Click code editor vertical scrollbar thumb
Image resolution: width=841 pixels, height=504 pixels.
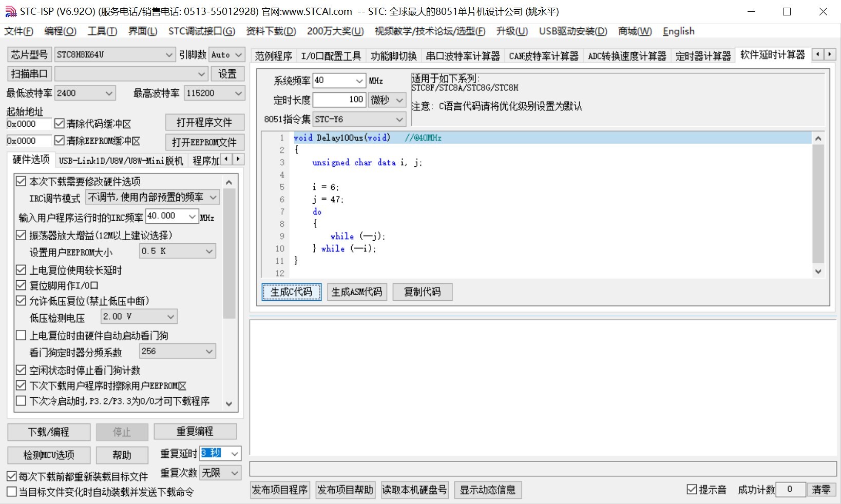(x=818, y=204)
